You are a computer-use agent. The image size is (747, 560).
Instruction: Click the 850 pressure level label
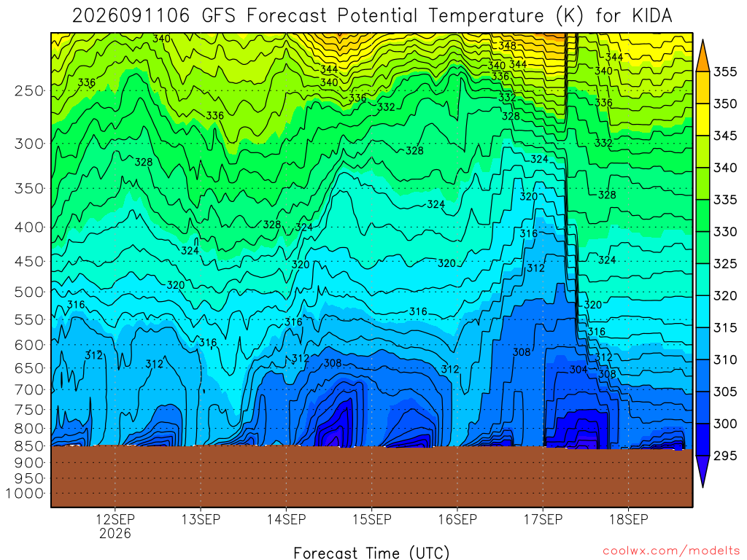click(29, 446)
